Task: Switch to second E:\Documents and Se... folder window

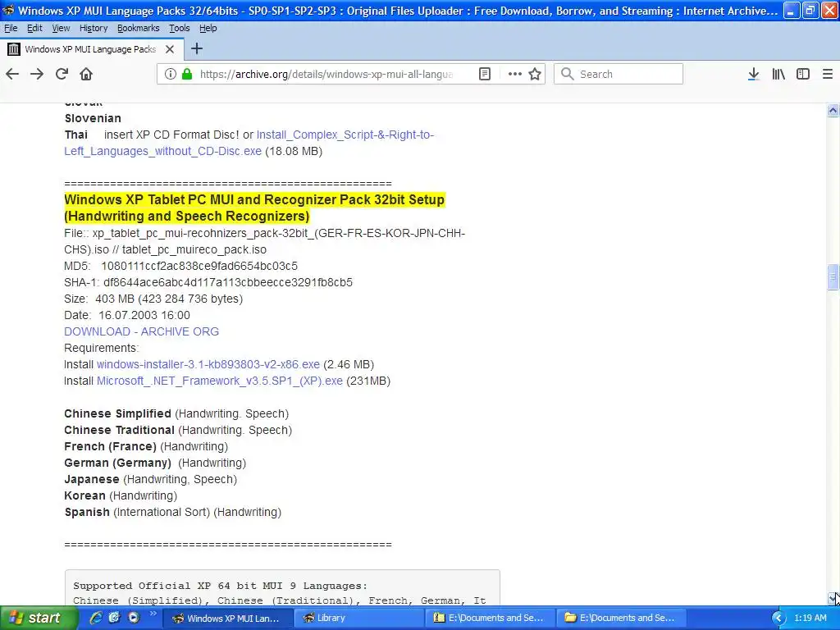Action: coord(620,618)
